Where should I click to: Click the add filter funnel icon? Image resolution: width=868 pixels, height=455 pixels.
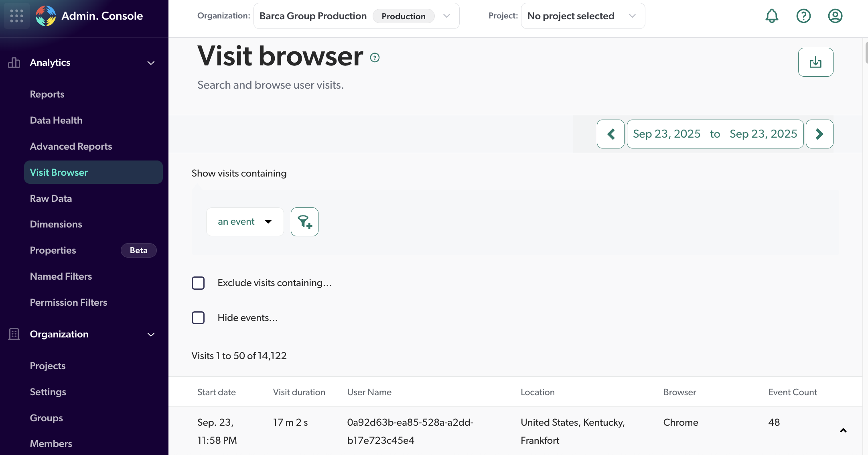304,222
